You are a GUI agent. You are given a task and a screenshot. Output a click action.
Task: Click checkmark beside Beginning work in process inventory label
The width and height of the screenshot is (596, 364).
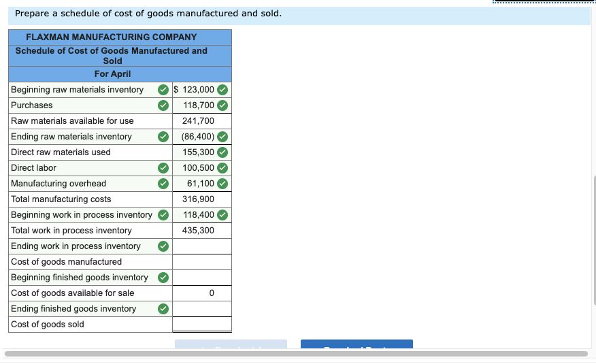coord(163,215)
